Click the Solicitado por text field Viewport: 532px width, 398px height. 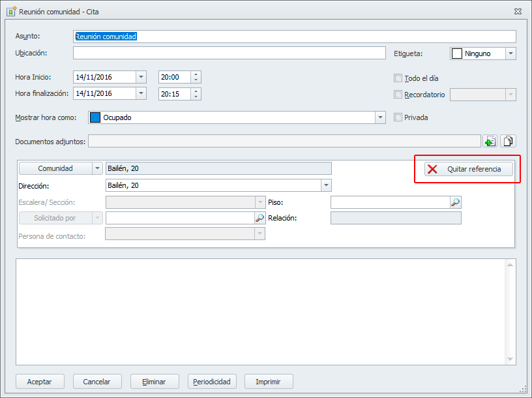[180, 218]
